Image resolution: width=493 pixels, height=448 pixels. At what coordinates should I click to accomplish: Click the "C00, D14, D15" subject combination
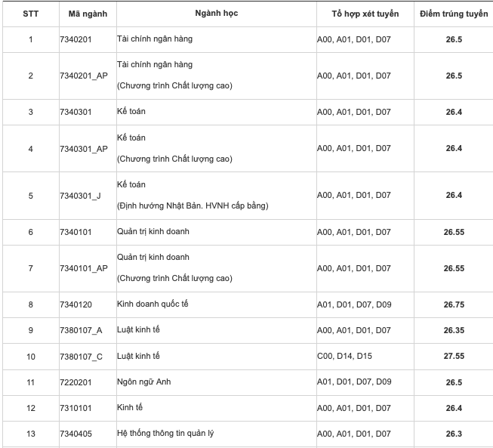(x=344, y=356)
